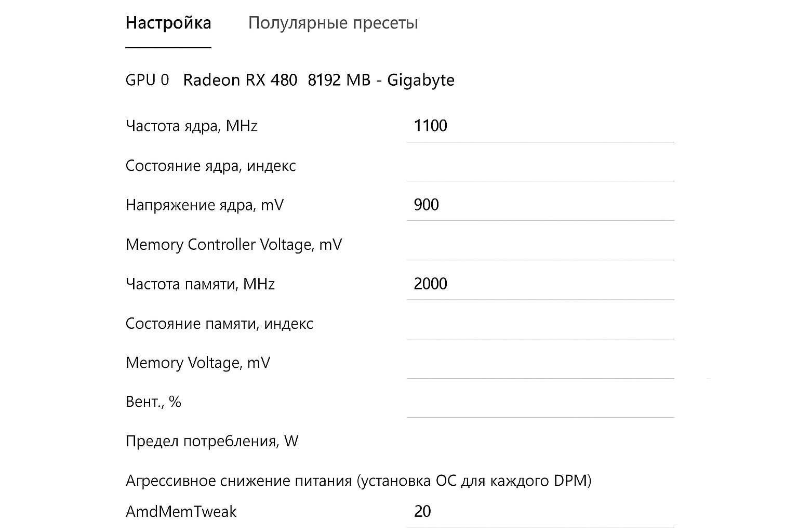Click the Предел потребления, W label

[x=212, y=441]
